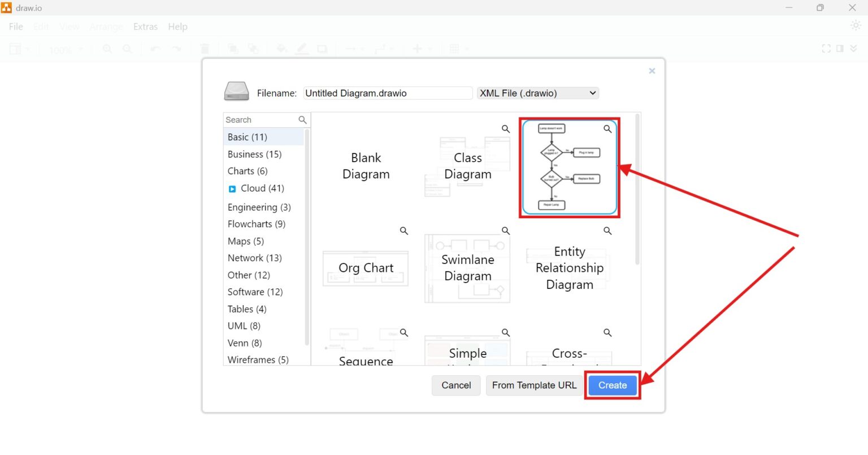Click inside the Untitled Diagram filename field

click(x=388, y=93)
